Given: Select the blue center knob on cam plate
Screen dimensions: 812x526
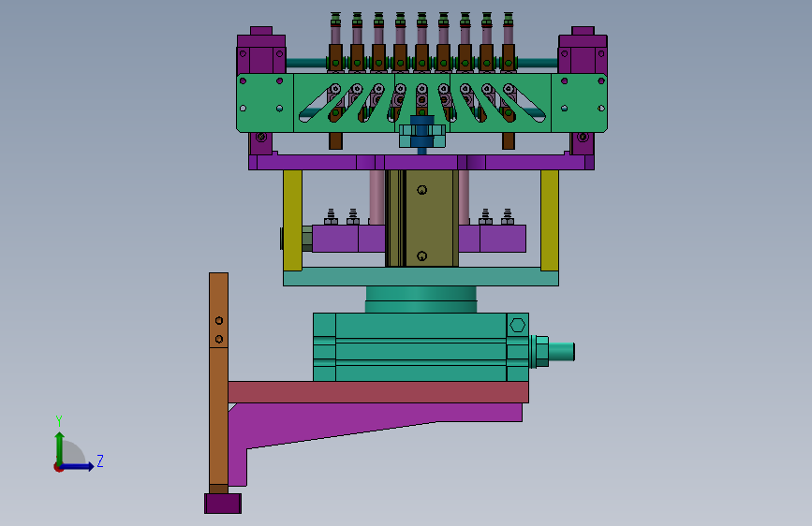Looking at the screenshot, I should [422, 131].
